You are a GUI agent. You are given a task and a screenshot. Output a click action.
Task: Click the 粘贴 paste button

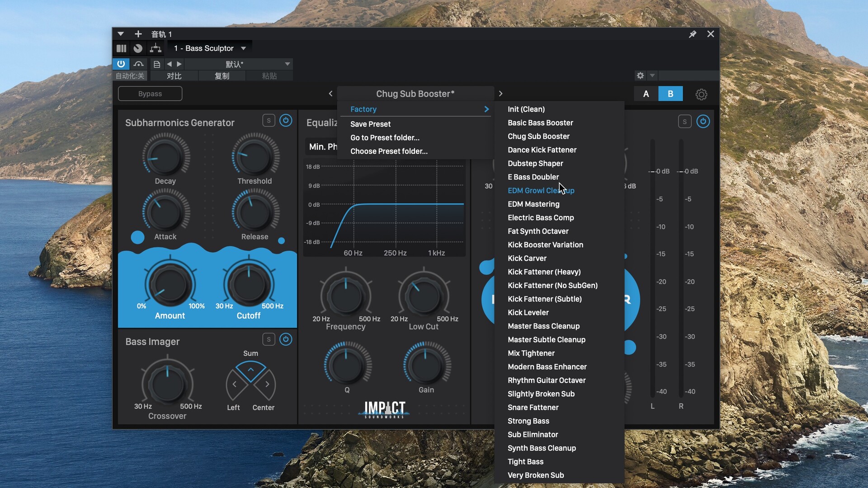[x=269, y=76]
